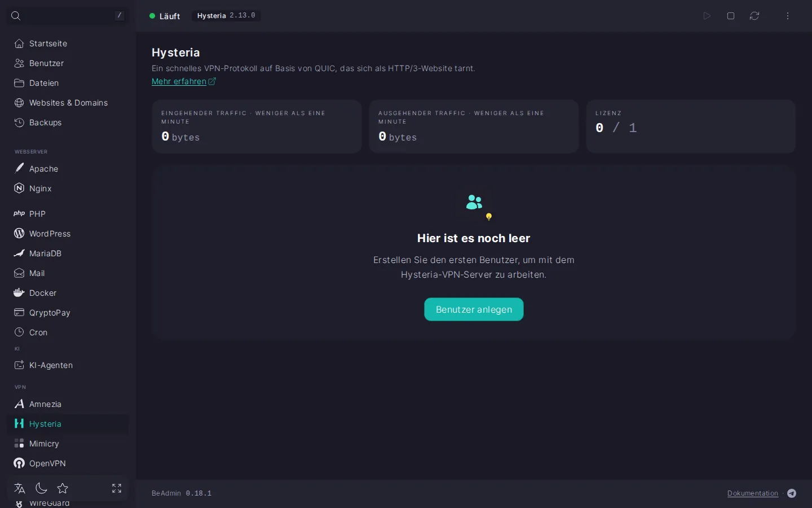Viewport: 812px width, 508px height.
Task: Click the Lizenz 0 / 1 card
Action: pyautogui.click(x=691, y=126)
